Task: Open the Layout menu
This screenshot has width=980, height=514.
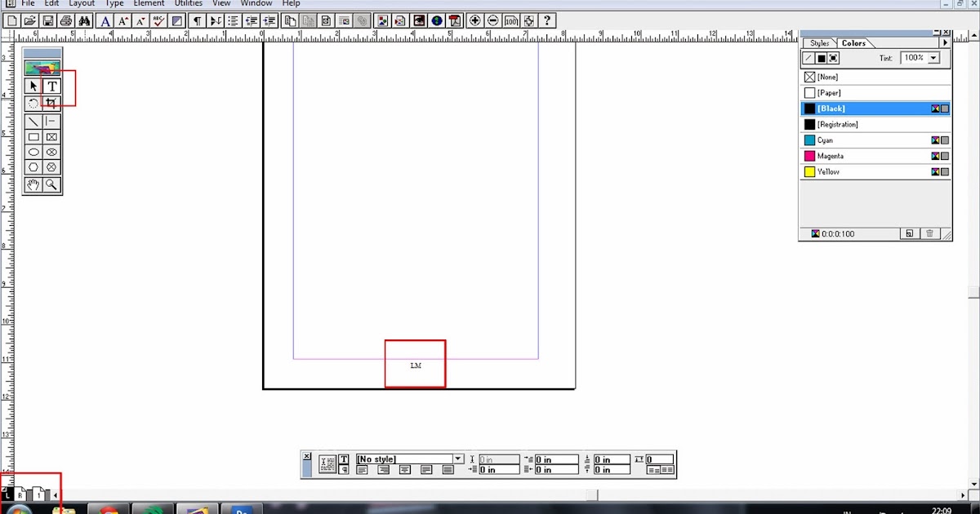Action: (81, 3)
